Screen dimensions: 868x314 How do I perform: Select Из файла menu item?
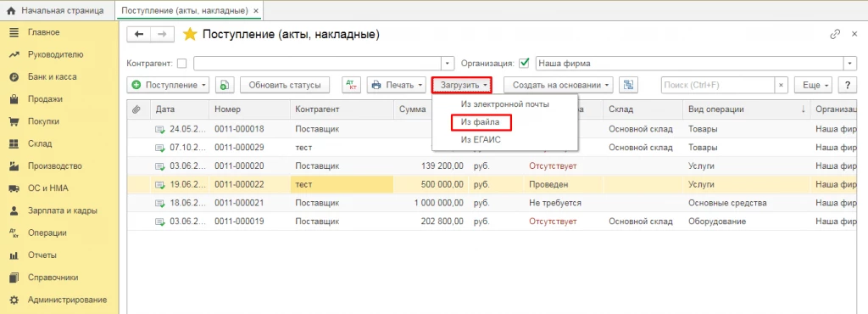[481, 122]
